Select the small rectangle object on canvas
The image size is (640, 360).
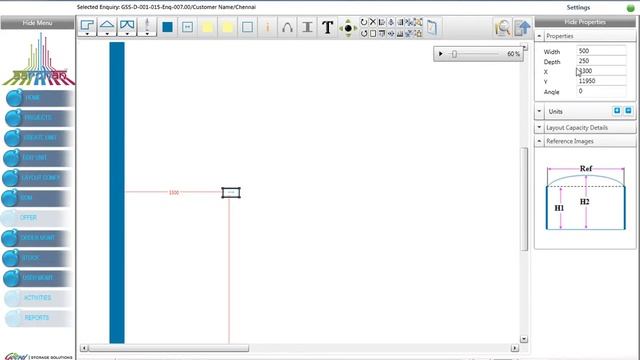click(231, 193)
